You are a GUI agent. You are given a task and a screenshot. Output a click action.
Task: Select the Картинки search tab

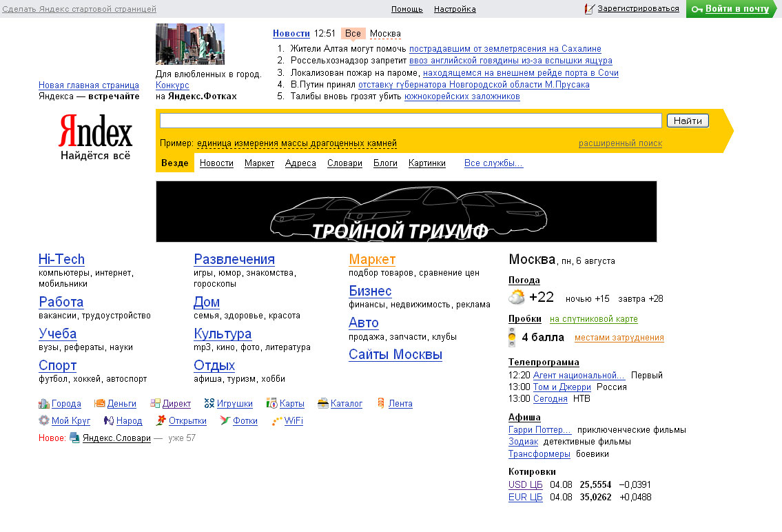point(427,163)
